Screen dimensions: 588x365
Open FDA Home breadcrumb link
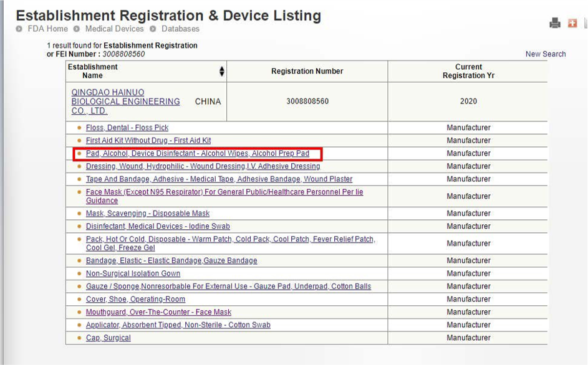[x=47, y=29]
